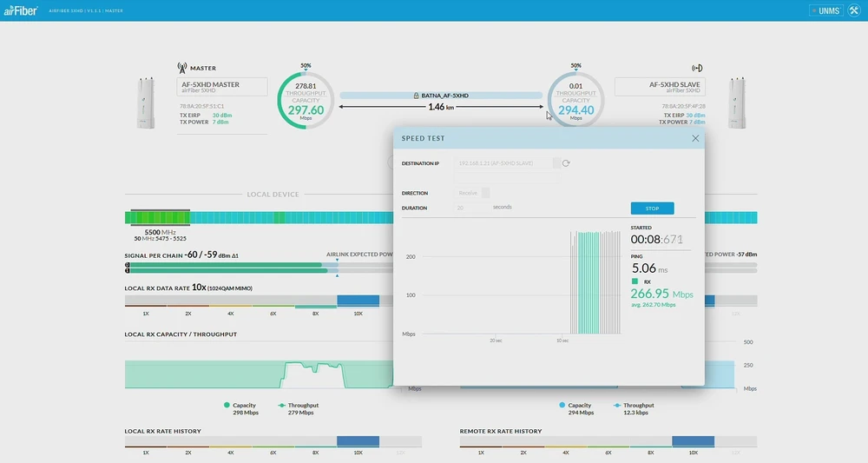Click the 5500 MHz channel block on spectrum bar
The image size is (868, 463).
[x=160, y=217]
